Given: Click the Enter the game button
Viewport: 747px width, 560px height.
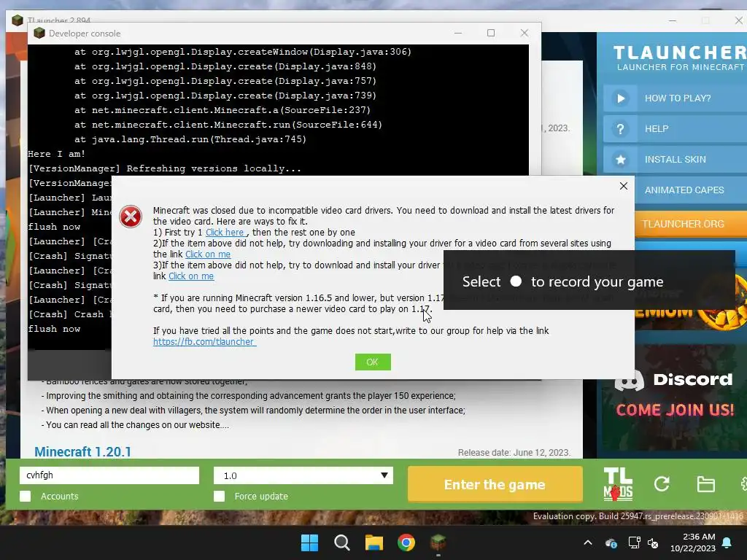Looking at the screenshot, I should click(495, 484).
